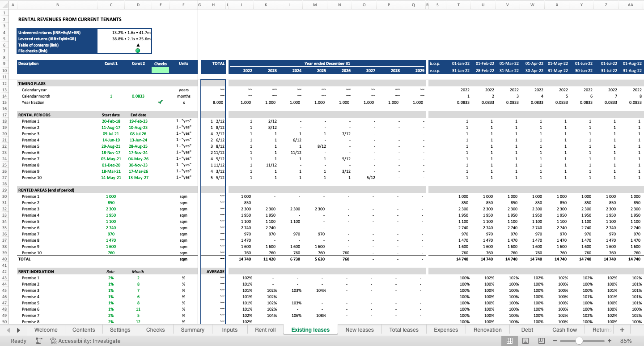Open the Settings sheet tab
Image resolution: width=644 pixels, height=346 pixels.
(120, 330)
